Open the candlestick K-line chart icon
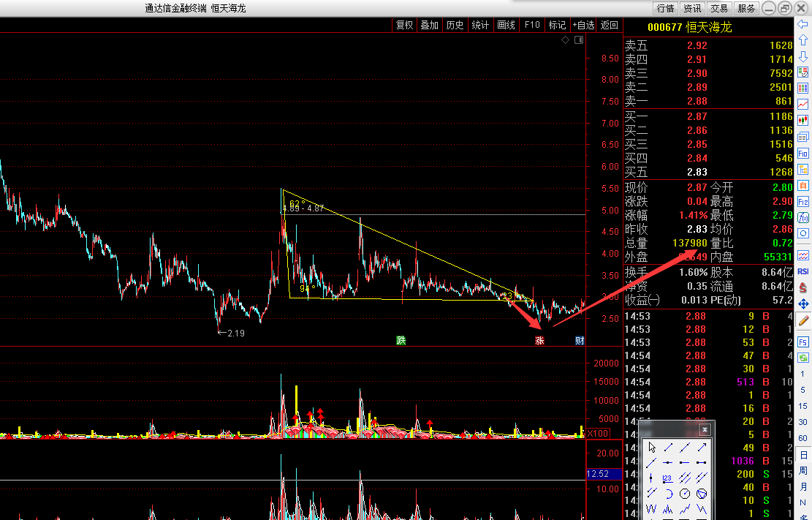The image size is (812, 520). coord(803,120)
